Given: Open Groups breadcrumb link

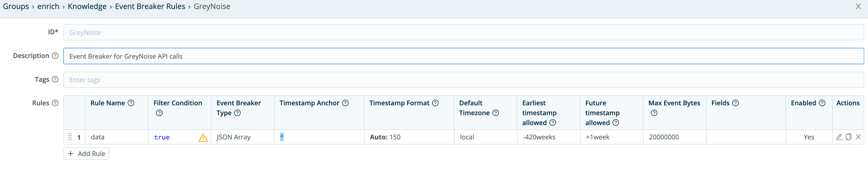Looking at the screenshot, I should tap(16, 6).
